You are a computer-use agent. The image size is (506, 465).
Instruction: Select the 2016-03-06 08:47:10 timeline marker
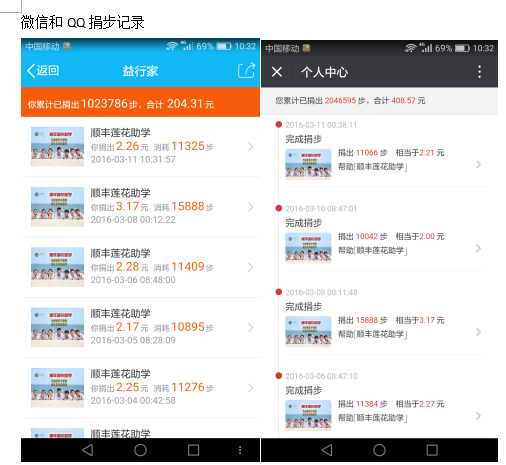[279, 376]
